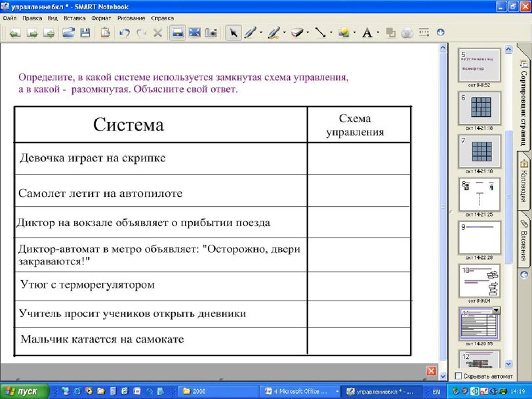Image resolution: width=532 pixels, height=399 pixels.
Task: Enable full screen view icon
Action: (194, 32)
